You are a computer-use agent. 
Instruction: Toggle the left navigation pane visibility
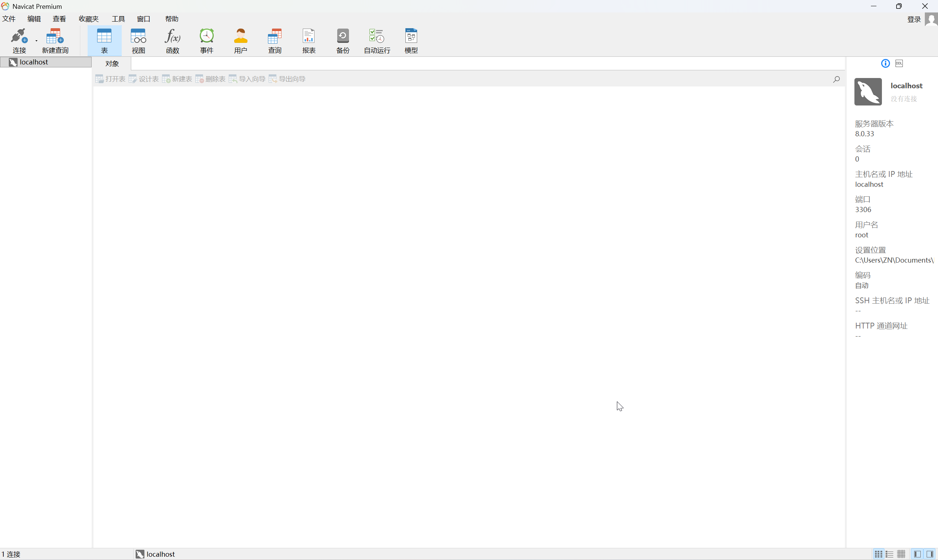coord(917,554)
